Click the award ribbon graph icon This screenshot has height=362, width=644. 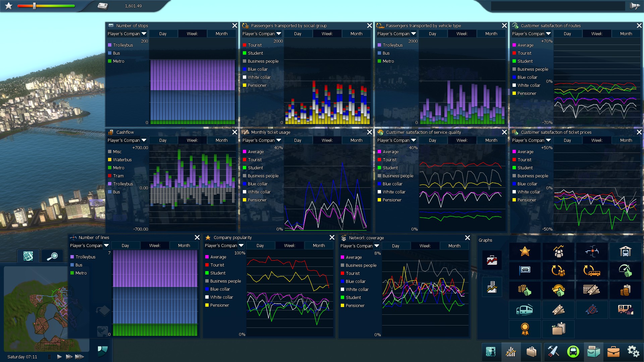(x=525, y=329)
